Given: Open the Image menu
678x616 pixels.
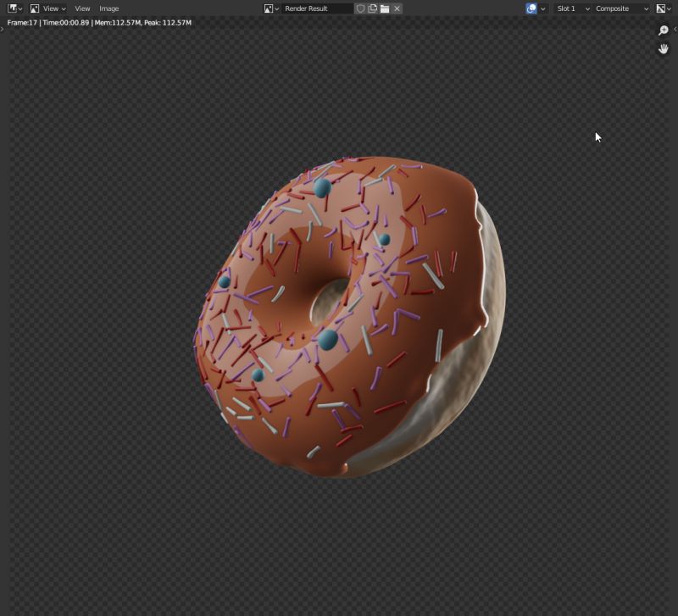Looking at the screenshot, I should coord(108,8).
